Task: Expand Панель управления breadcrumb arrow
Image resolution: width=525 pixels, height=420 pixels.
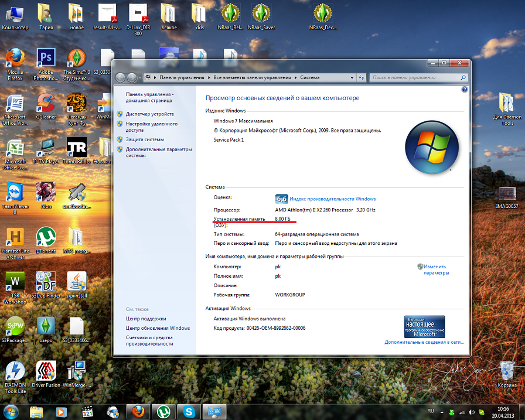Action: coord(209,78)
